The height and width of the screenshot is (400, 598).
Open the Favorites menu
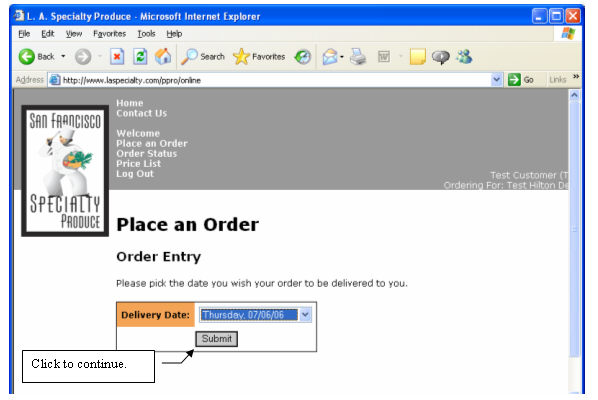109,34
